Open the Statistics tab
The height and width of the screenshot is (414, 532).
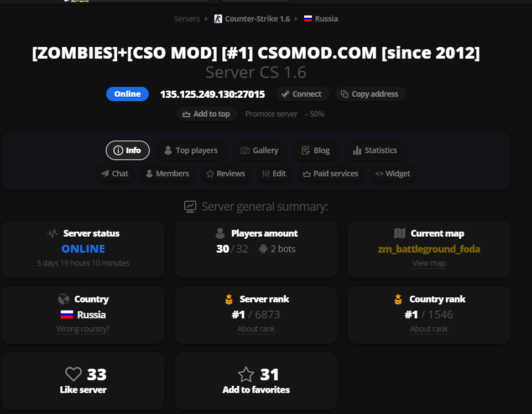click(x=374, y=150)
